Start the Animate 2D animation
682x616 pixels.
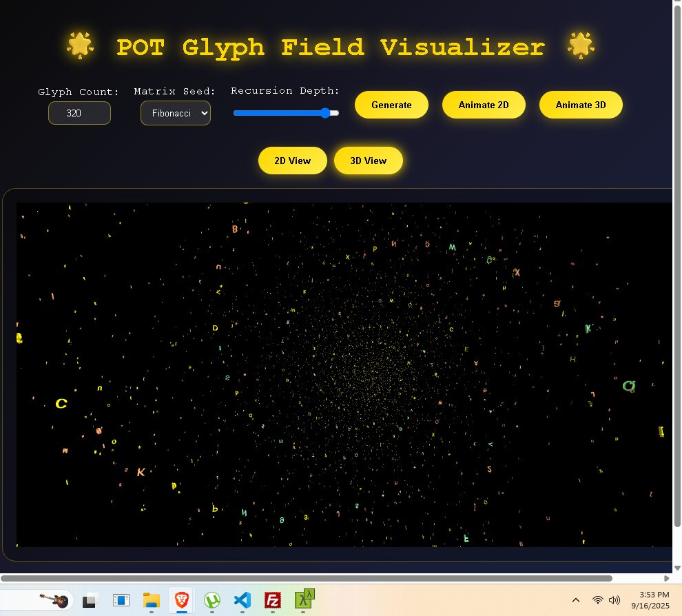(484, 105)
